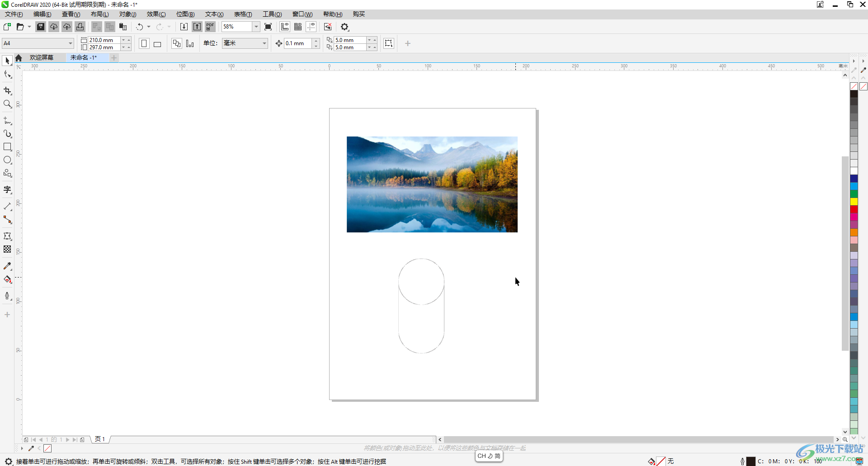Expand the Undo history dropdown arrow
This screenshot has height=466, width=868.
(x=148, y=27)
